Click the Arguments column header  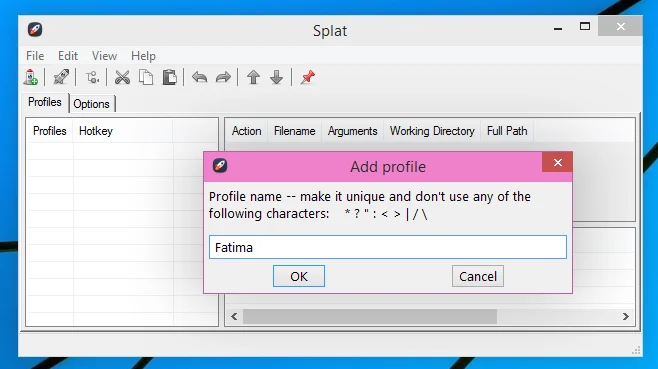[353, 131]
